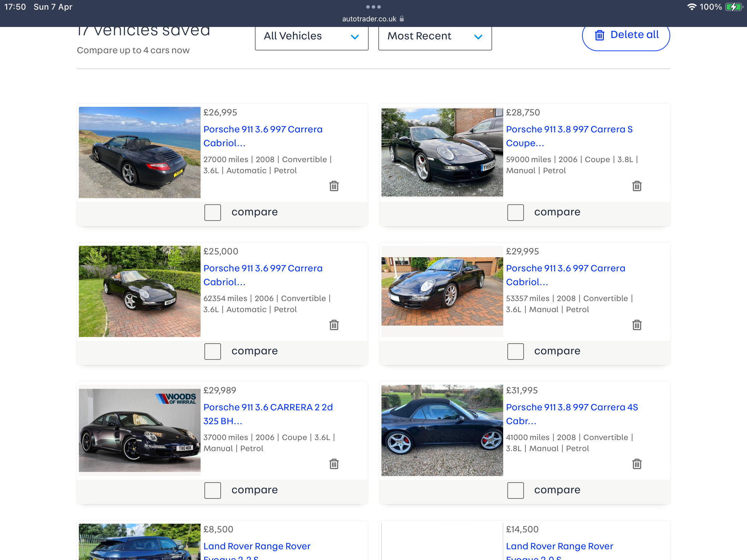Toggle compare for the £31,995 Carrera 4S
This screenshot has height=560, width=747.
pos(515,490)
